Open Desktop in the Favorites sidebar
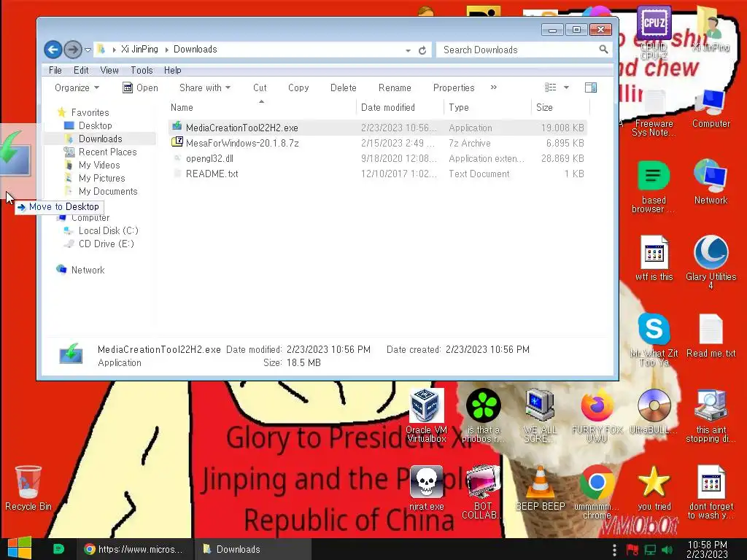 tap(95, 125)
